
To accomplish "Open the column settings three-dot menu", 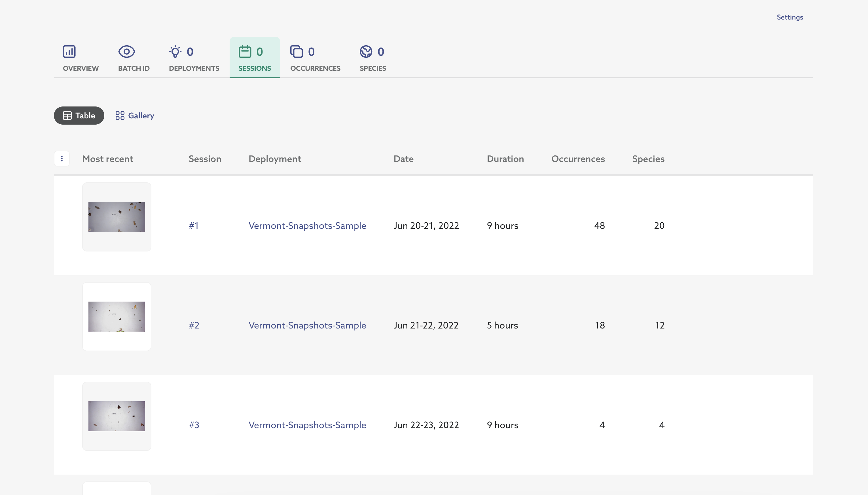I will [x=62, y=159].
